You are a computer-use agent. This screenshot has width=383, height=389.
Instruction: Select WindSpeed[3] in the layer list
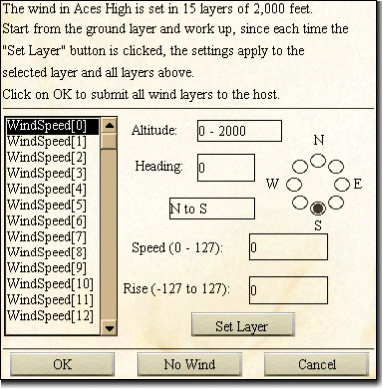point(52,174)
